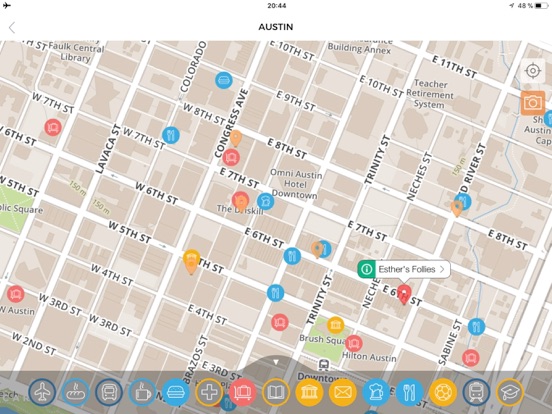Image resolution: width=552 pixels, height=414 pixels.
Task: Open Esther's Follies info icon
Action: [366, 269]
